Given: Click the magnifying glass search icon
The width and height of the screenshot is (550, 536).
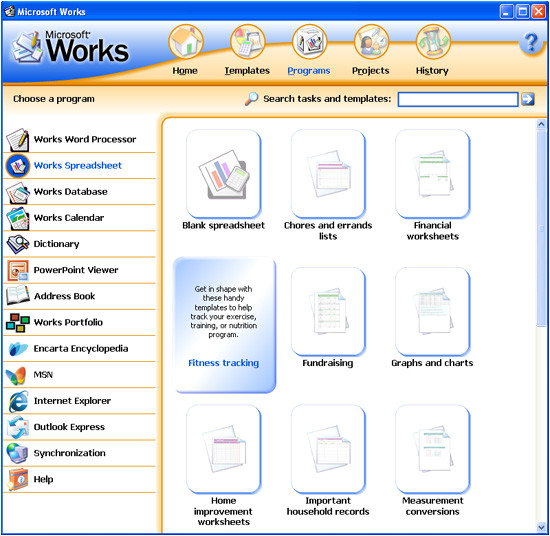Looking at the screenshot, I should pos(251,99).
